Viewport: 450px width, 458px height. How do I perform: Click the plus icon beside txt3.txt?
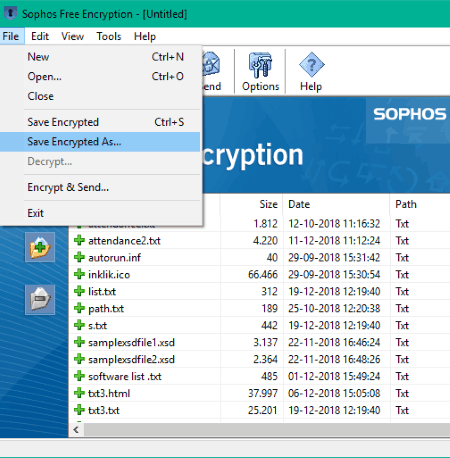79,410
